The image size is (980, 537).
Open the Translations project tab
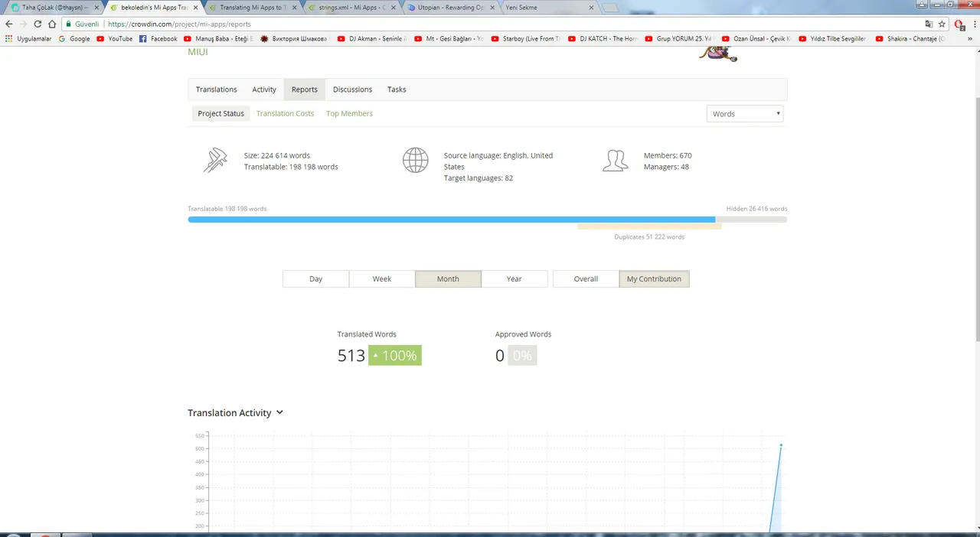(x=216, y=89)
